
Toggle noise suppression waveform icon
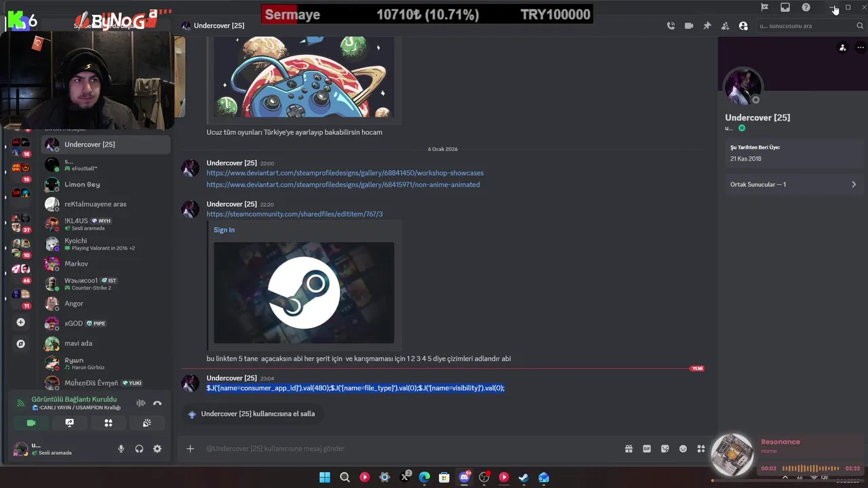[140, 403]
